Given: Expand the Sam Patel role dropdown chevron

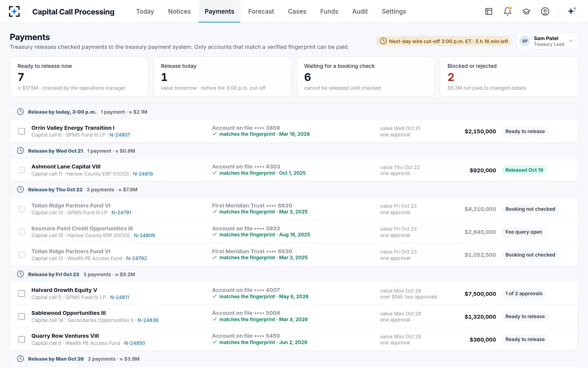Looking at the screenshot, I should pyautogui.click(x=571, y=41).
